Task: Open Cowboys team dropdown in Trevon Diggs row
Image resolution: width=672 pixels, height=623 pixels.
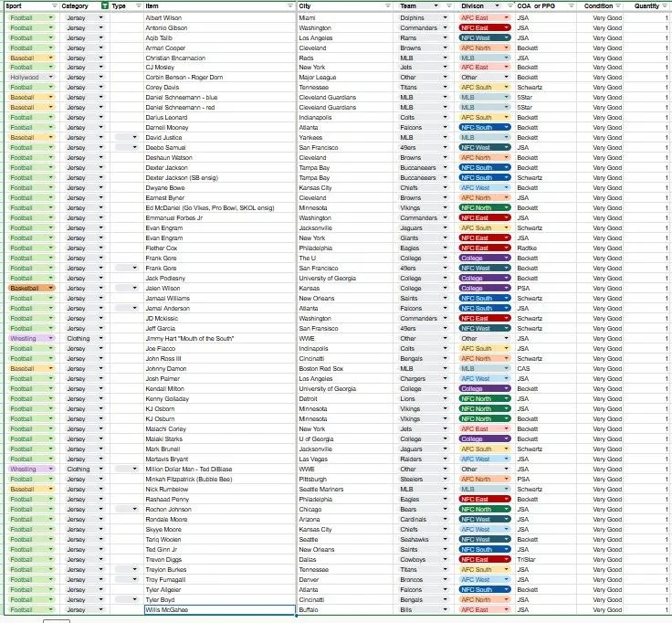Action: click(x=445, y=560)
